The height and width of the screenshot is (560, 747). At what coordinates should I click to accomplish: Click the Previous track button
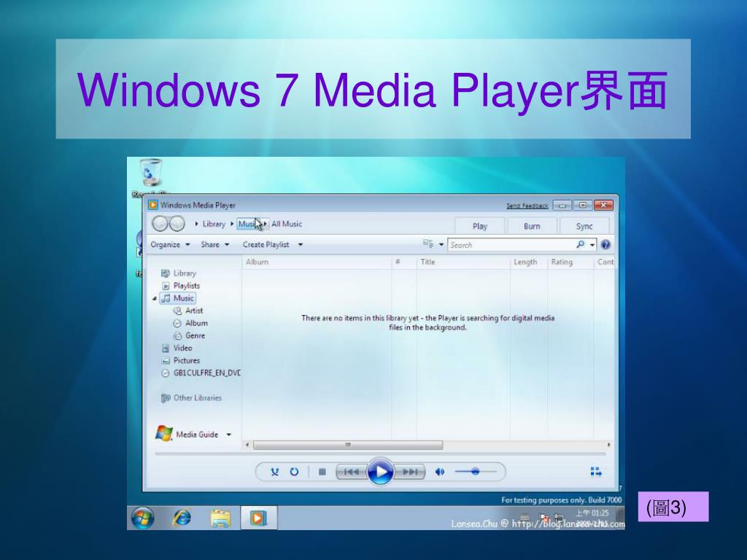click(x=352, y=472)
